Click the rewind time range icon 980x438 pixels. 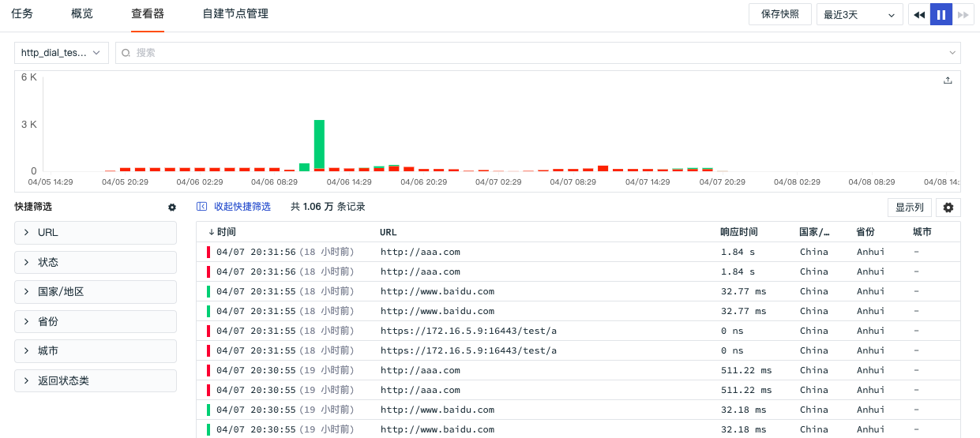[x=919, y=14]
